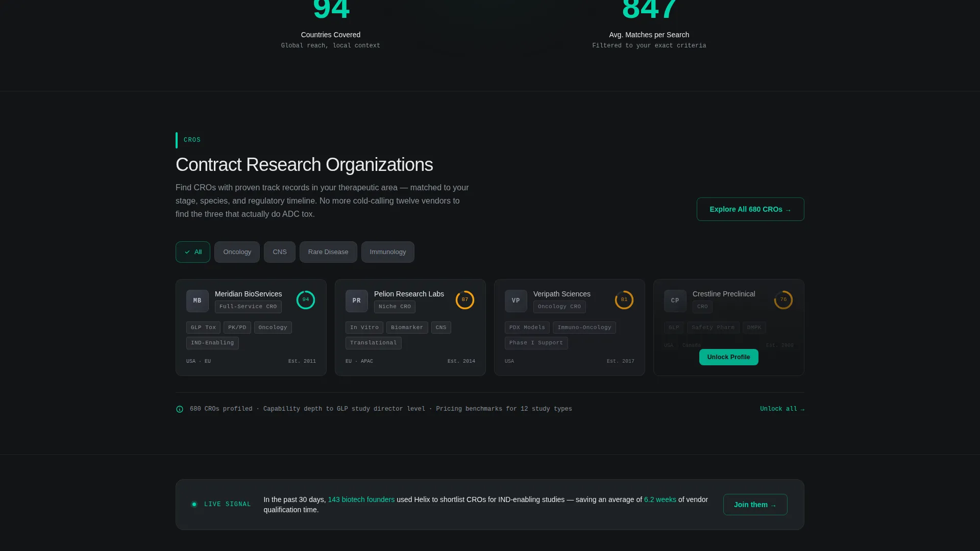Open Veripath Sciences card title
Screen dimensions: 980x551
tap(562, 294)
